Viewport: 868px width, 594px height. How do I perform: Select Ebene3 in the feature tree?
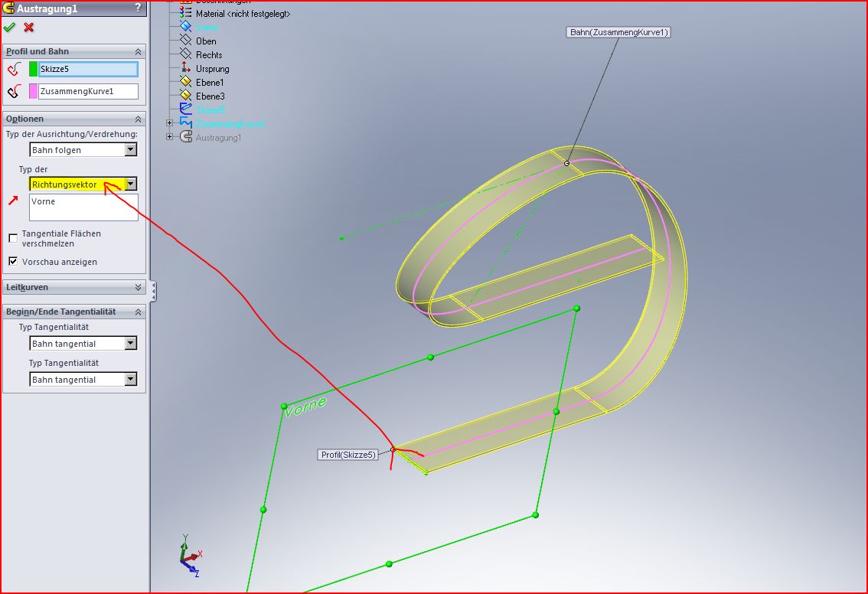(x=210, y=96)
